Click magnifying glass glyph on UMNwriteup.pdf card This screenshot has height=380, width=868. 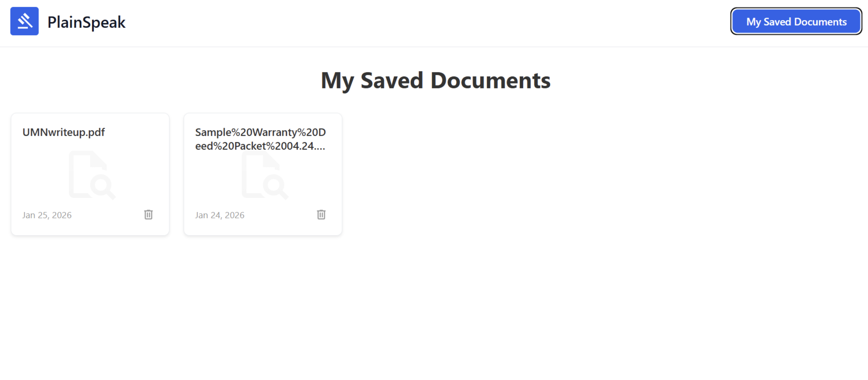pyautogui.click(x=102, y=187)
